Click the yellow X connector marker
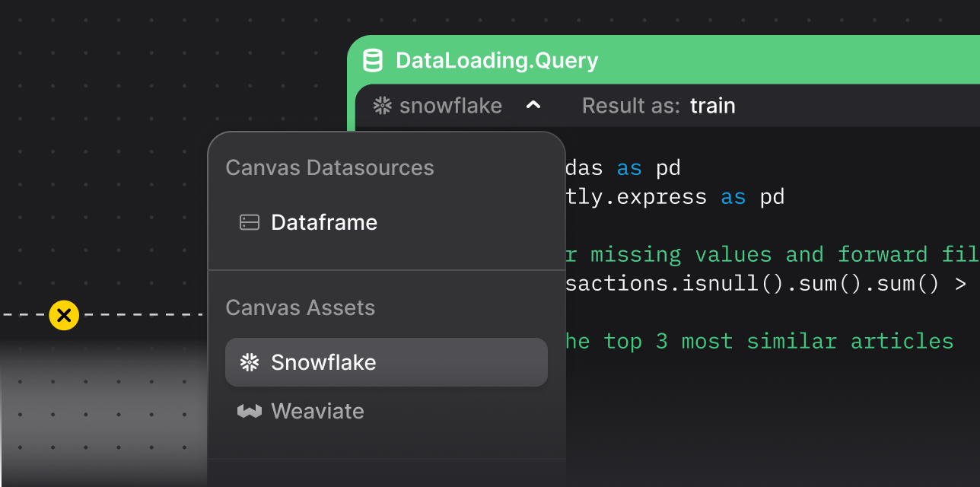This screenshot has width=980, height=487. point(64,314)
